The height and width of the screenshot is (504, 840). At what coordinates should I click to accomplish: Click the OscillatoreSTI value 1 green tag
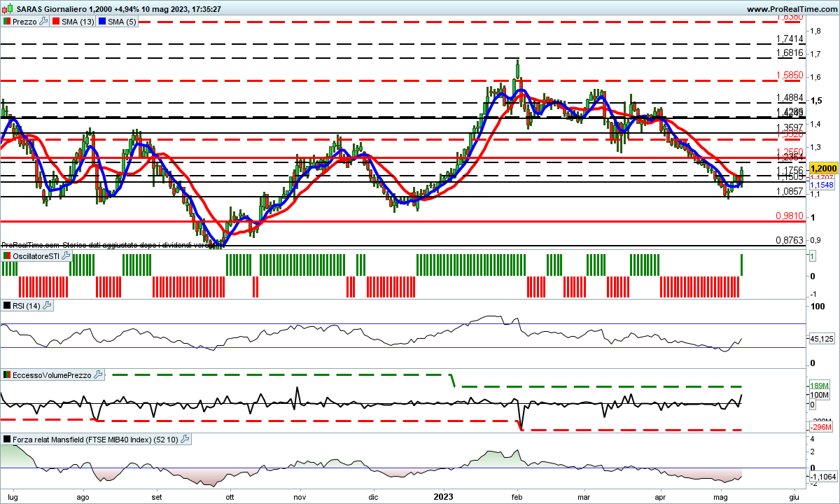click(812, 257)
